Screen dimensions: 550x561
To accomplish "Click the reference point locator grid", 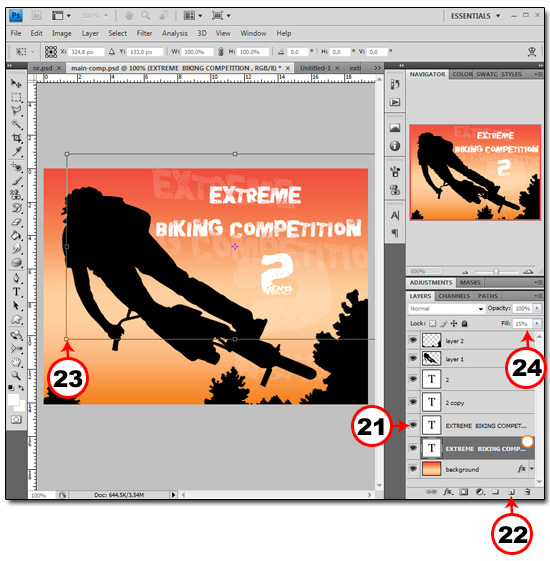I will [x=51, y=52].
